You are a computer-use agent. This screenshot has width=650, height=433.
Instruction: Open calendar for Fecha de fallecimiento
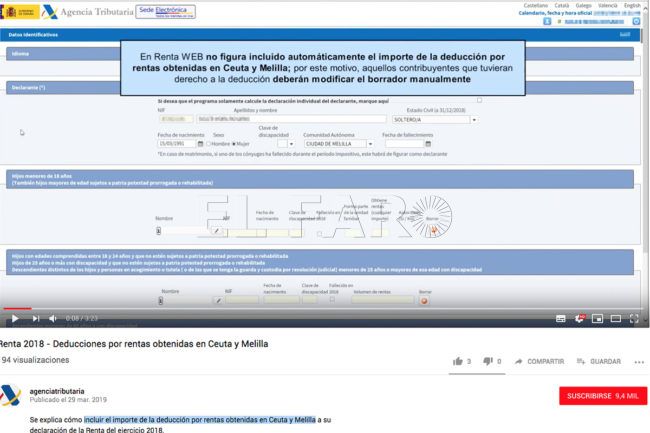click(428, 144)
